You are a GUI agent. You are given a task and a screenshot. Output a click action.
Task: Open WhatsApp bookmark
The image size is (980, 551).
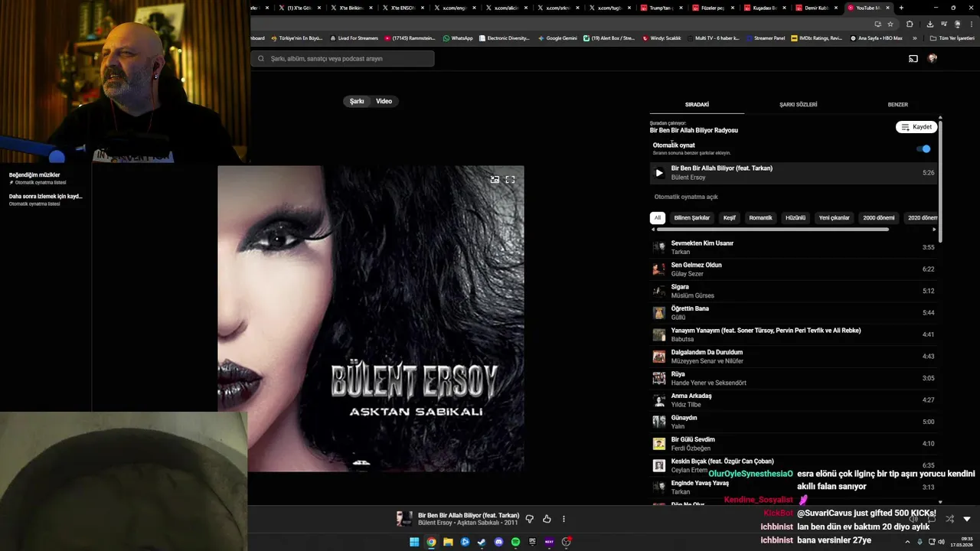click(458, 38)
